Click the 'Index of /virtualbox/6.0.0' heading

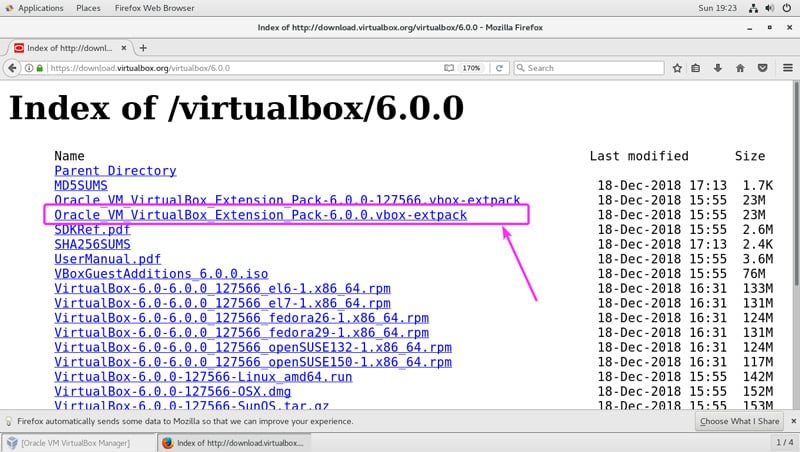click(x=236, y=108)
